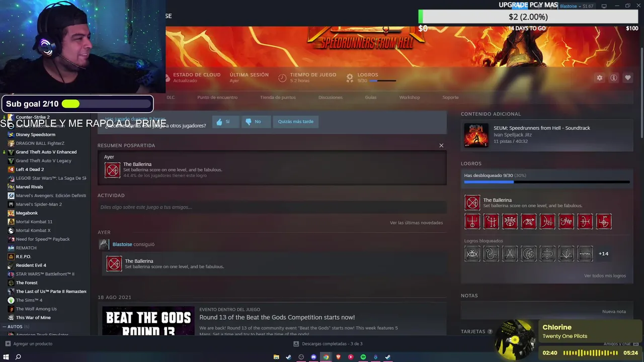Click the plus icon beside Agregar un producto
The width and height of the screenshot is (644, 362).
(x=8, y=344)
